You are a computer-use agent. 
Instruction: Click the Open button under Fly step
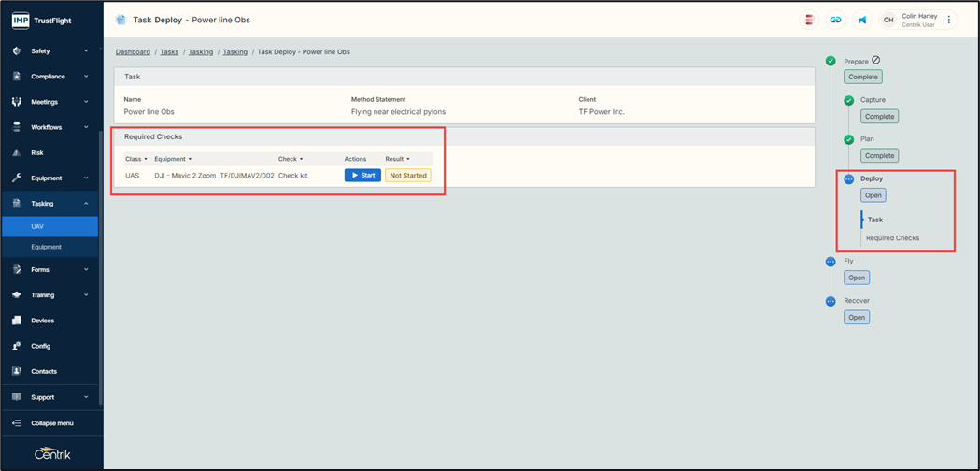click(x=857, y=278)
